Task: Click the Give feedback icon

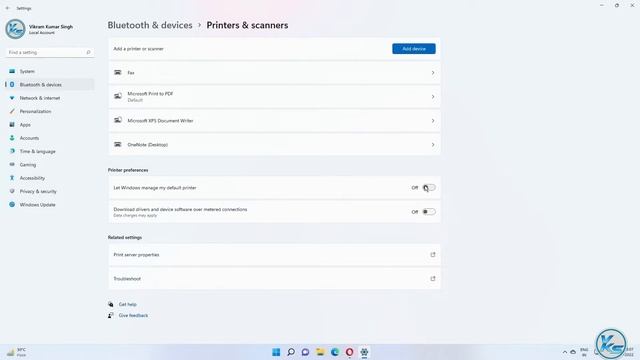Action: [x=111, y=316]
